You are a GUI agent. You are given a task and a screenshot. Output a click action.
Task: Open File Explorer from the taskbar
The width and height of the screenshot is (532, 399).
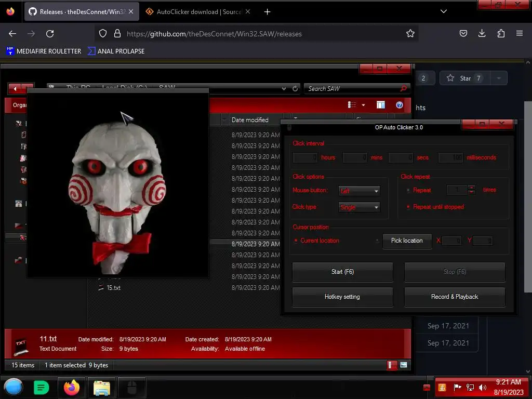click(x=102, y=388)
